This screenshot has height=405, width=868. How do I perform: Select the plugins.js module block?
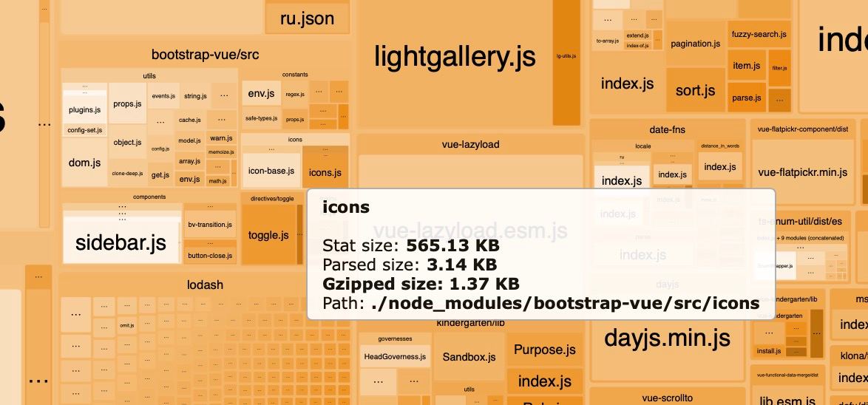click(85, 109)
